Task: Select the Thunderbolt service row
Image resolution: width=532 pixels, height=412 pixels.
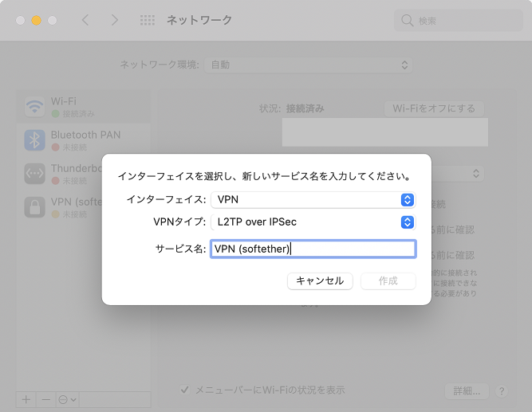Action: 60,174
